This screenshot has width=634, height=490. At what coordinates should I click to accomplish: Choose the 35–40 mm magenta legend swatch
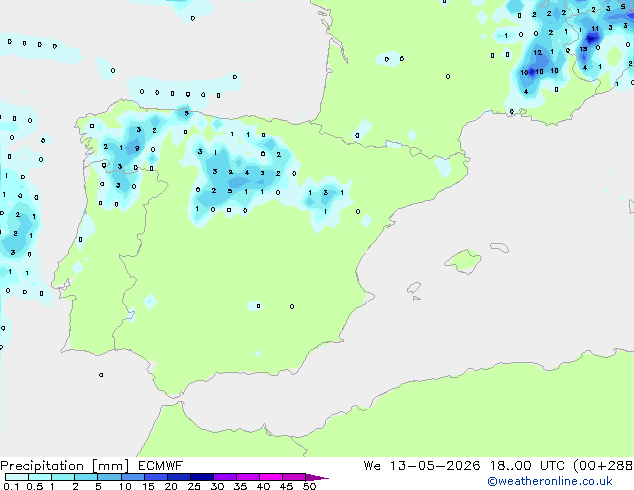(x=248, y=477)
